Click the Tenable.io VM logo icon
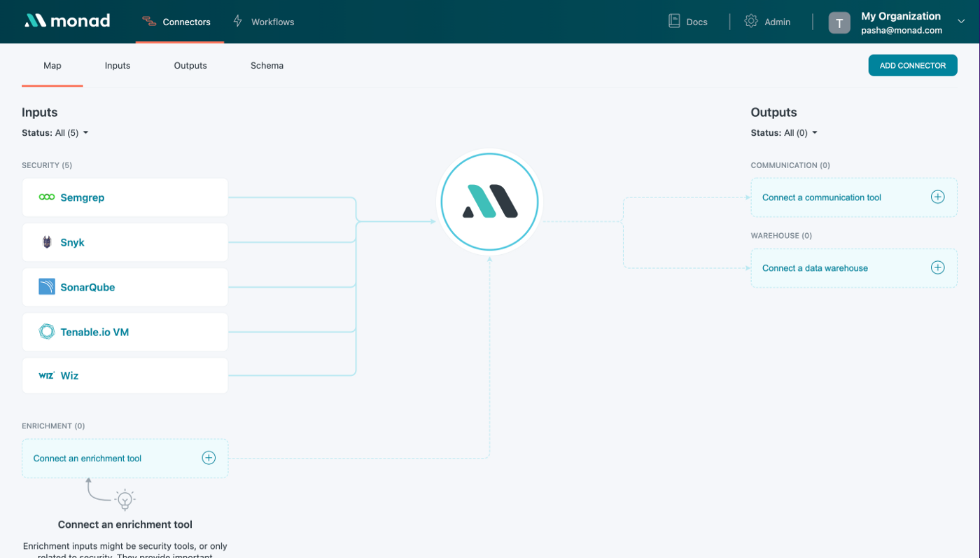This screenshot has width=980, height=558. click(47, 331)
